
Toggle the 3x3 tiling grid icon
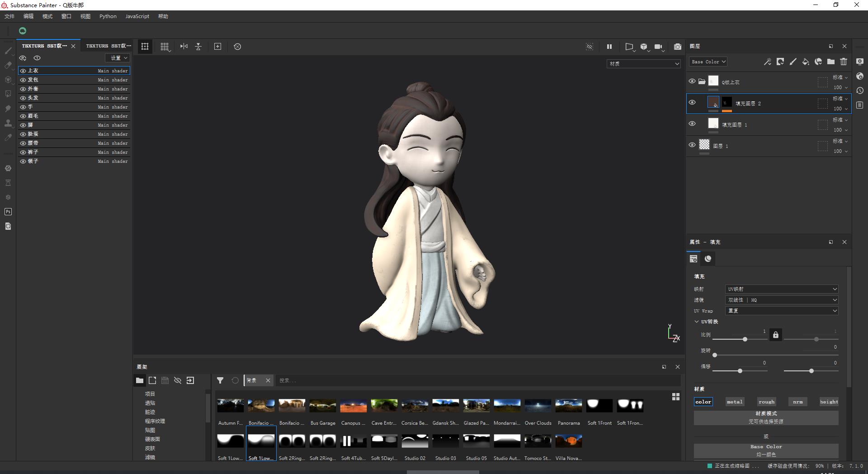tap(165, 47)
